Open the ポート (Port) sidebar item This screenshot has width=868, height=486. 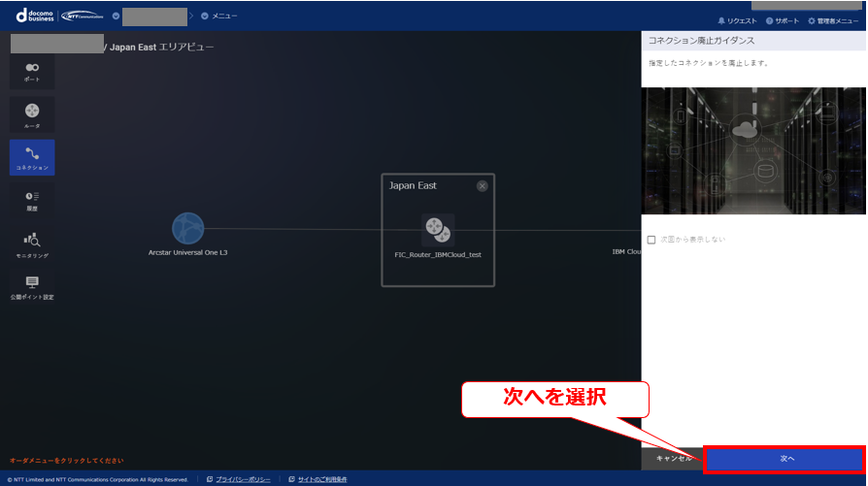[x=32, y=72]
